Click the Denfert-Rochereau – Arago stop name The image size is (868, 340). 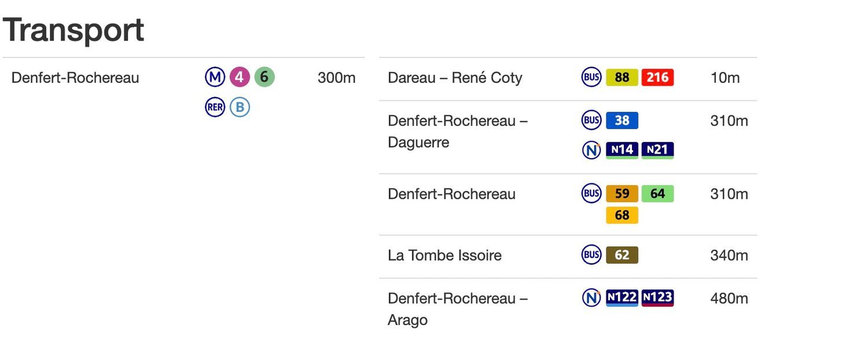(458, 309)
